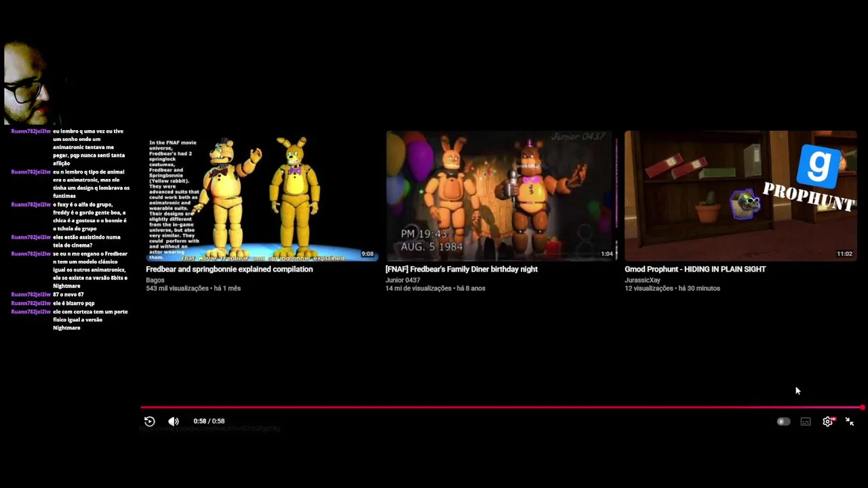
Task: Click chat message '87 o novo 67'
Action: click(68, 295)
